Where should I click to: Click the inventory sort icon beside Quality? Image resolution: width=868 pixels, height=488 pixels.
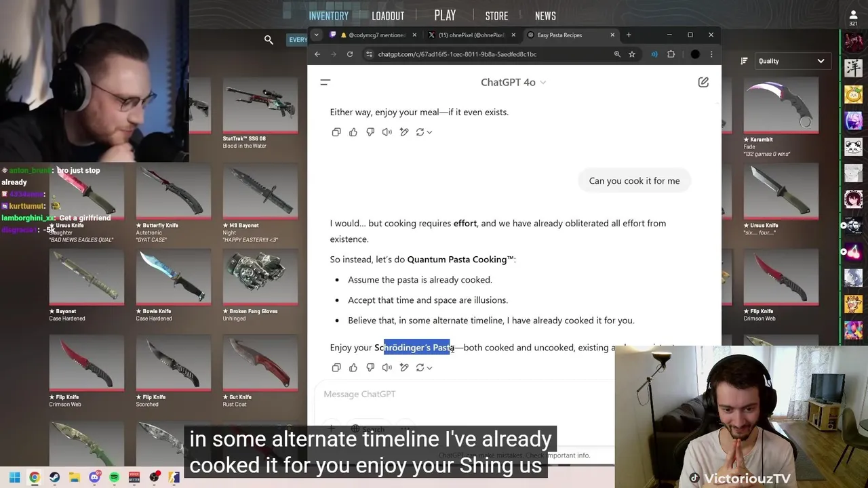(x=744, y=61)
